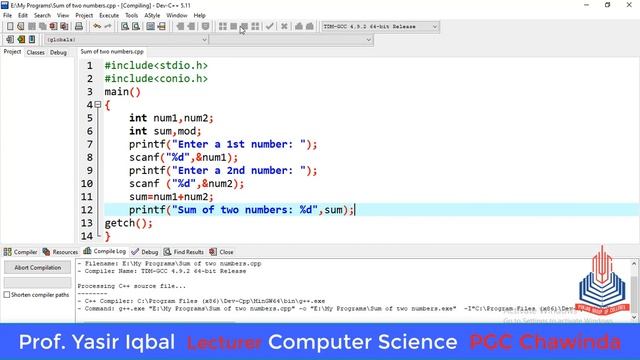Click the Close tab of bottom panel
Image resolution: width=640 pixels, height=360 pixels.
pyautogui.click(x=222, y=252)
